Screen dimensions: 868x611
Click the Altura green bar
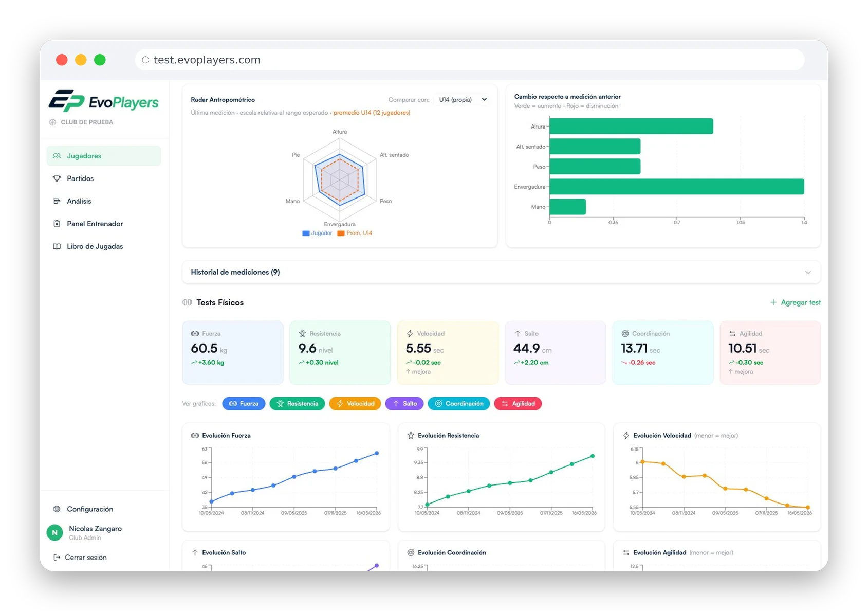(631, 127)
